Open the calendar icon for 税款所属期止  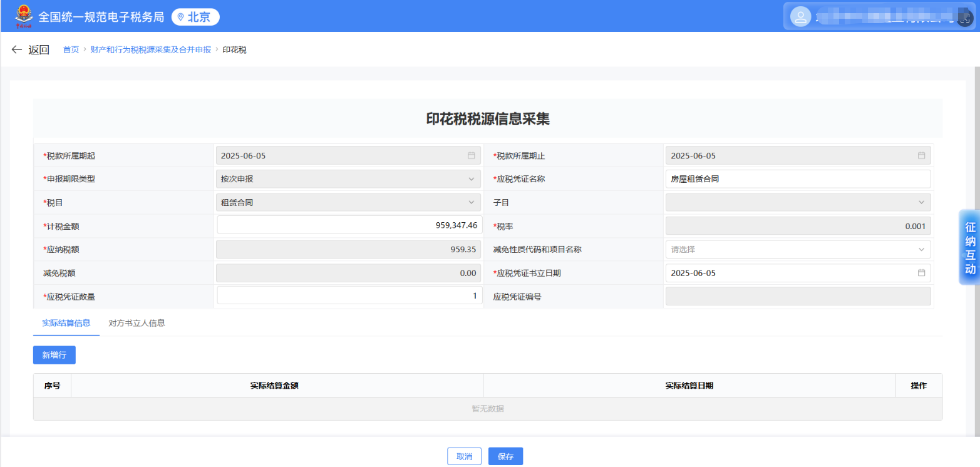point(921,155)
